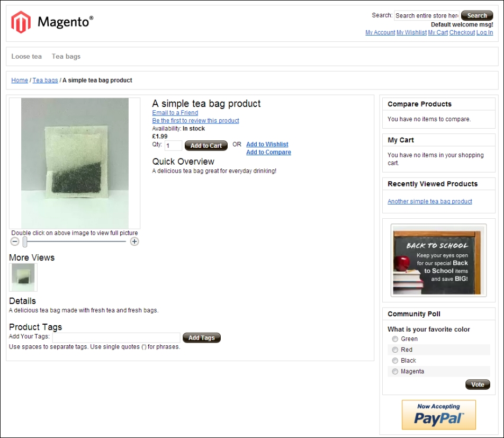Click the Qty input box
The width and height of the screenshot is (504, 438).
(173, 146)
